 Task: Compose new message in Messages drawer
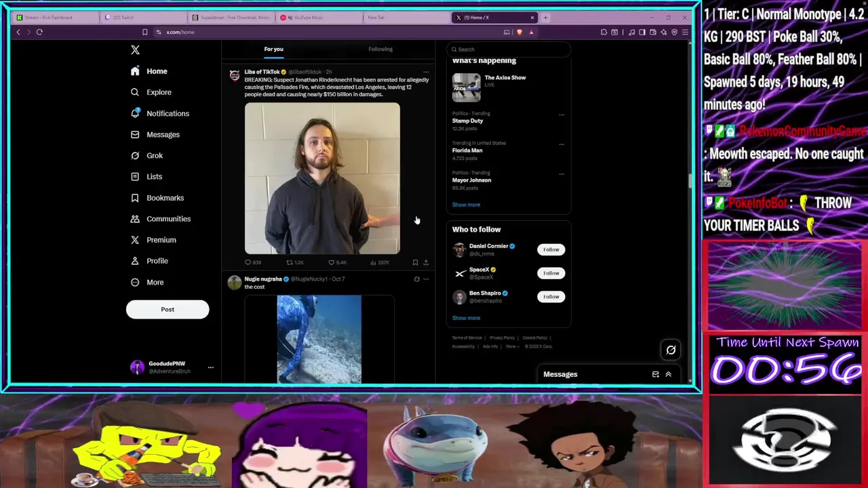[x=655, y=374]
